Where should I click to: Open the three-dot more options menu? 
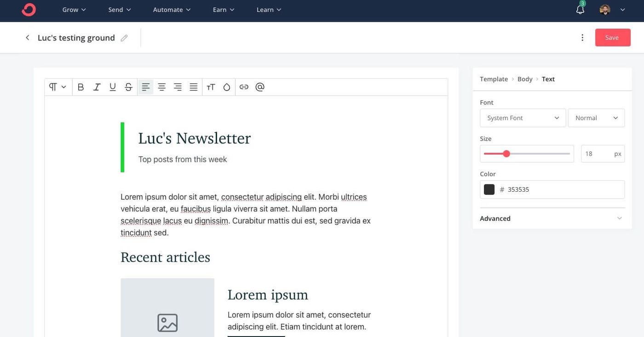pyautogui.click(x=582, y=38)
